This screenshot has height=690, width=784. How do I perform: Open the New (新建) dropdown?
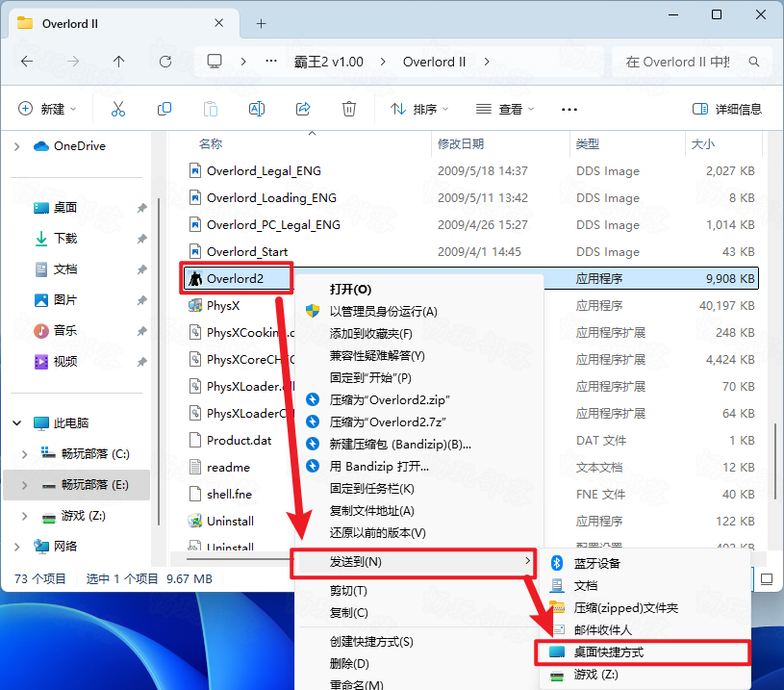pyautogui.click(x=47, y=109)
